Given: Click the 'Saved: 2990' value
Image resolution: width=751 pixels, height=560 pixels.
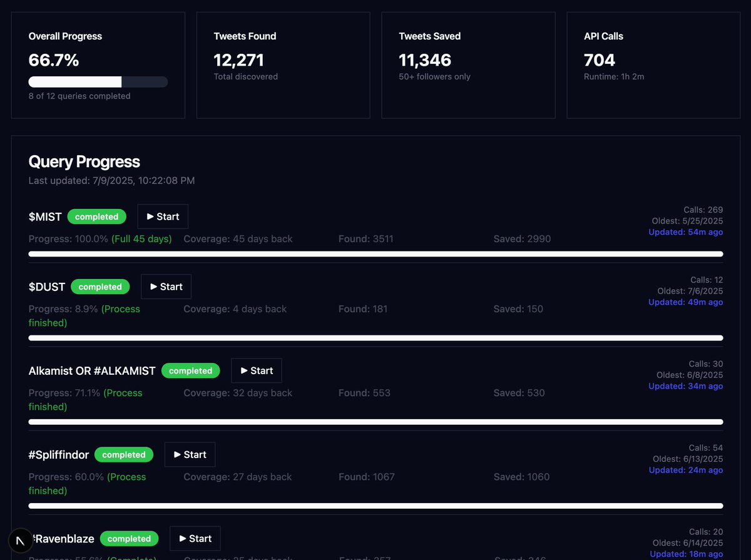Looking at the screenshot, I should pos(522,238).
